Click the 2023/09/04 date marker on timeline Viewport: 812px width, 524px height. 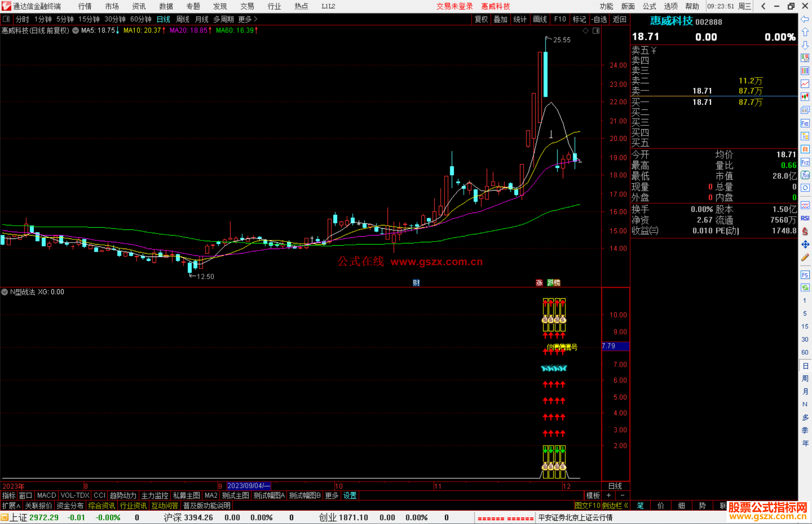pos(248,486)
